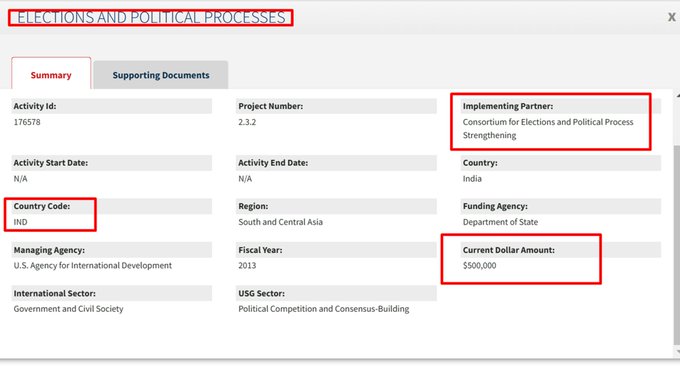This screenshot has height=366, width=680.
Task: Click the USG Sector label
Action: [262, 294]
